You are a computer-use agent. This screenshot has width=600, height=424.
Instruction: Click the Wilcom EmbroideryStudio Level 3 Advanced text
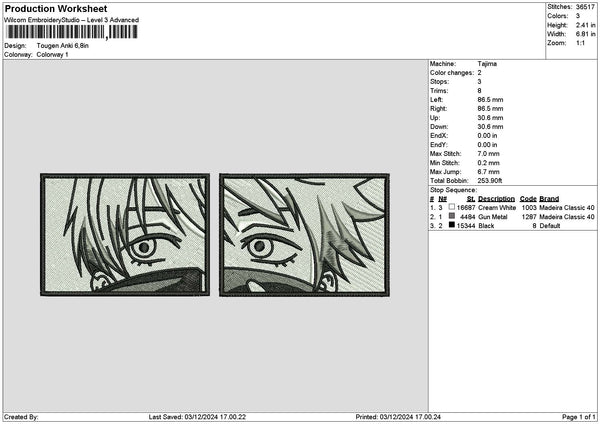tap(72, 20)
